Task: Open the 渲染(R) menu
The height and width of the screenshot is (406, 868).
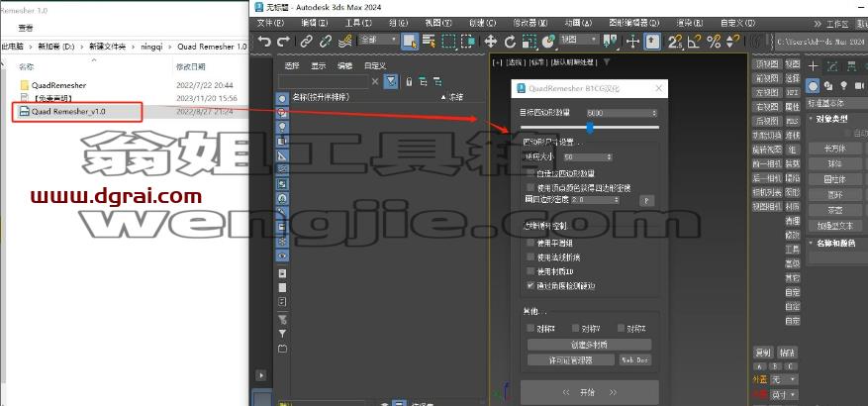Action: point(689,23)
